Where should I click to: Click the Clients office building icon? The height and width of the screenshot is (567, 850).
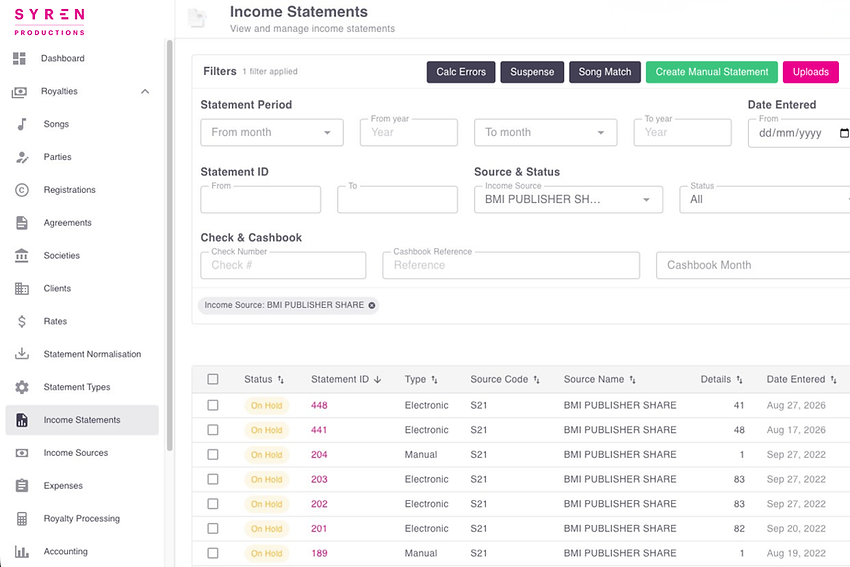pos(22,288)
